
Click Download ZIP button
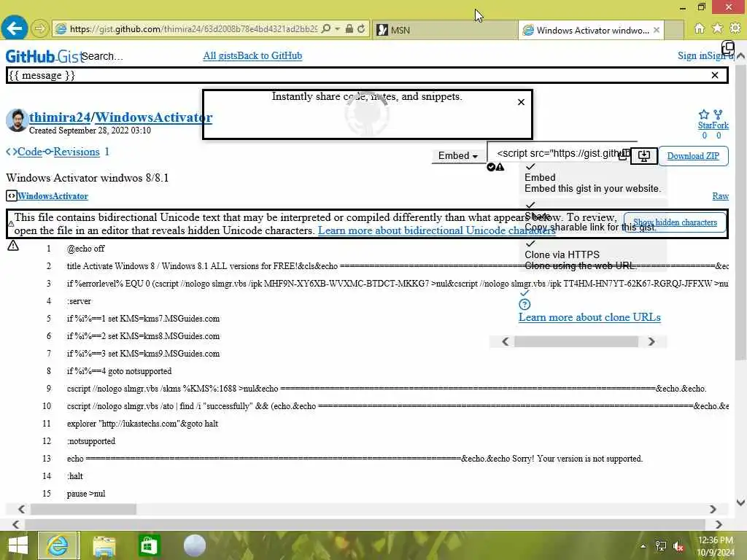[693, 156]
